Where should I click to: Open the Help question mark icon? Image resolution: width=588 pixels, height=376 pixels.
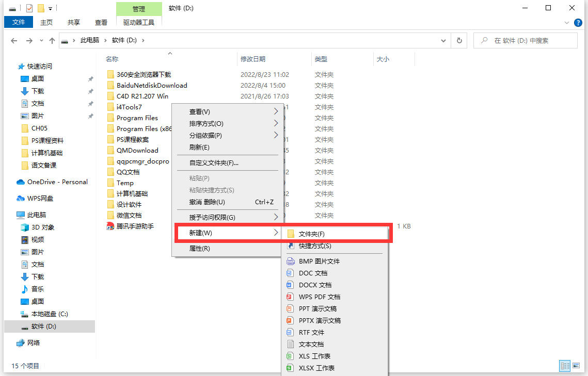pos(578,23)
